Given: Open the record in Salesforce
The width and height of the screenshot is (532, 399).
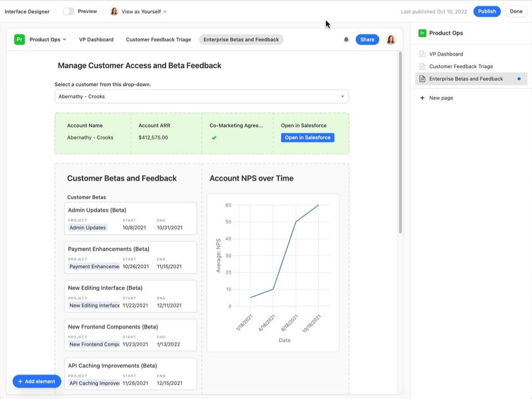Looking at the screenshot, I should click(308, 137).
